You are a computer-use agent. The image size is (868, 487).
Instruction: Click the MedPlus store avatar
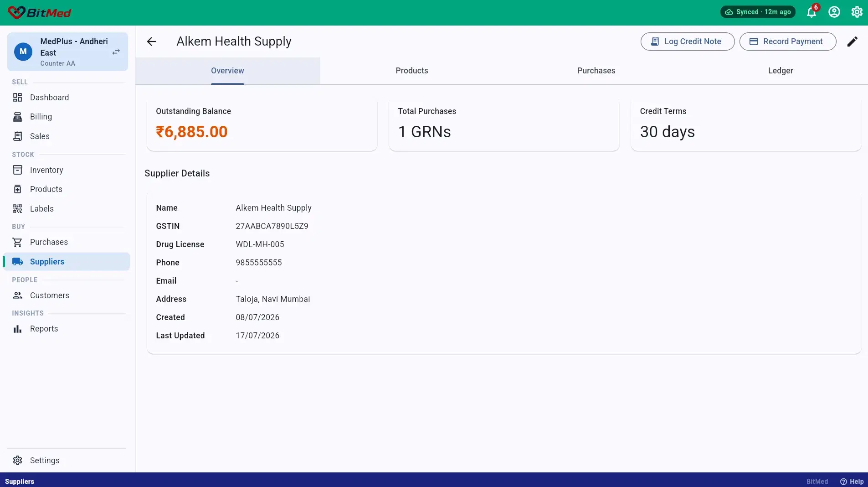pyautogui.click(x=23, y=52)
